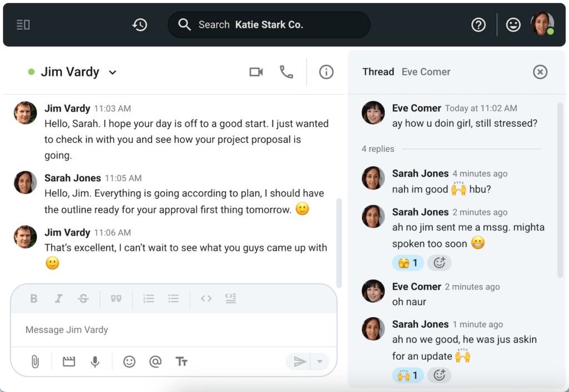Attach a file with paperclip icon

(34, 362)
